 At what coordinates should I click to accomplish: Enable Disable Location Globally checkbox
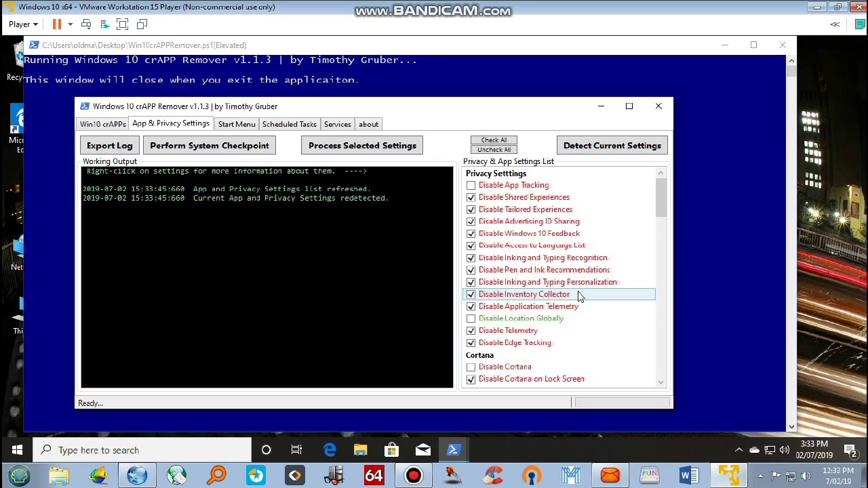coord(471,319)
